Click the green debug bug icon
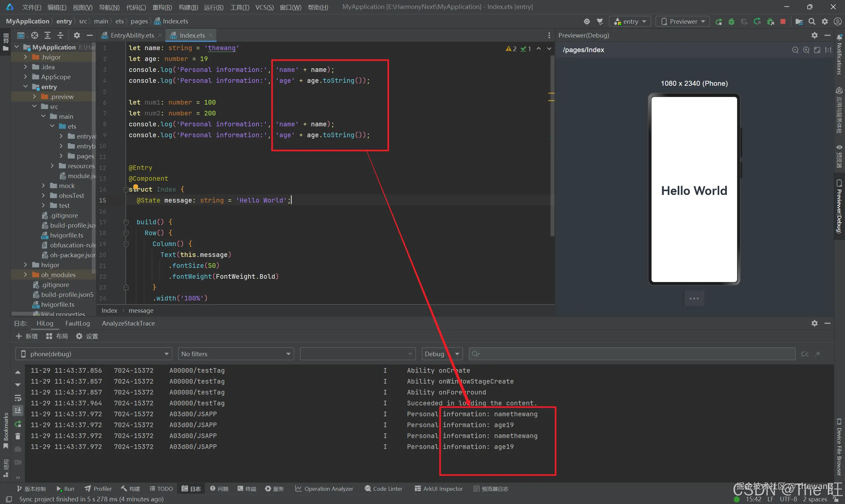This screenshot has width=845, height=504. (731, 22)
